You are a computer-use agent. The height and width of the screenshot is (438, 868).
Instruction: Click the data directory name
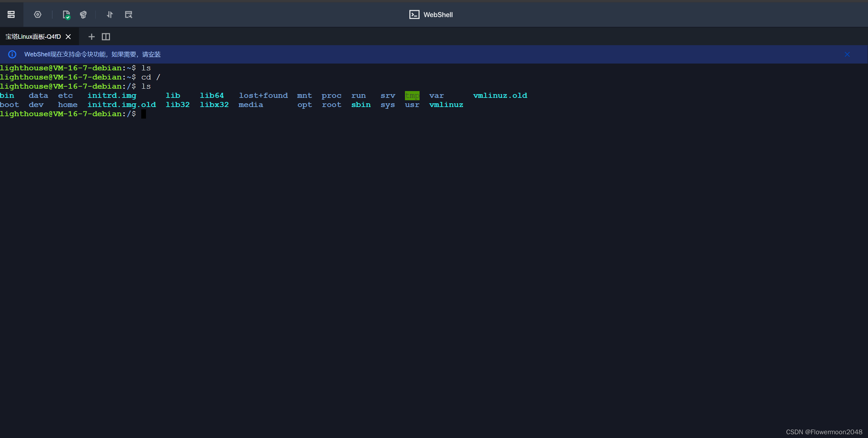click(38, 95)
